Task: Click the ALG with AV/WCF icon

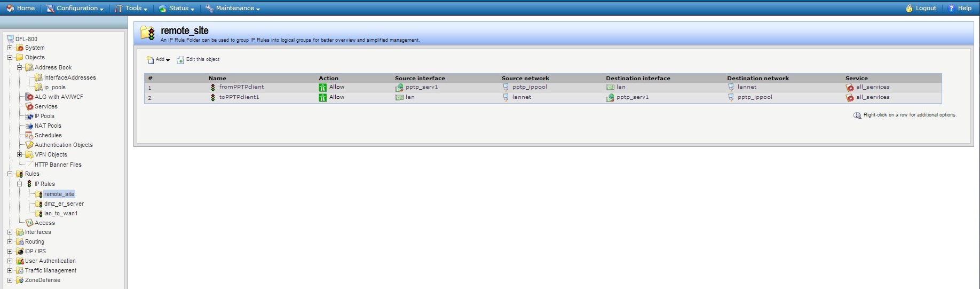Action: coord(29,97)
